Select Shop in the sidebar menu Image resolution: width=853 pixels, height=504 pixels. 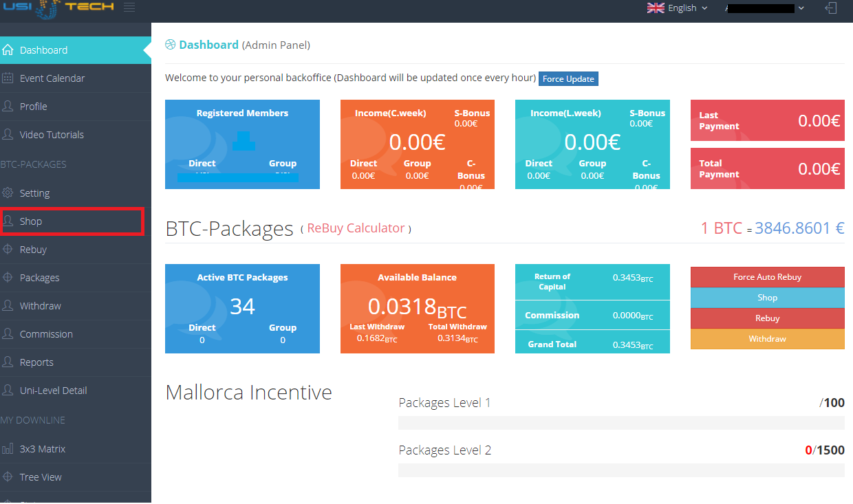(x=76, y=221)
